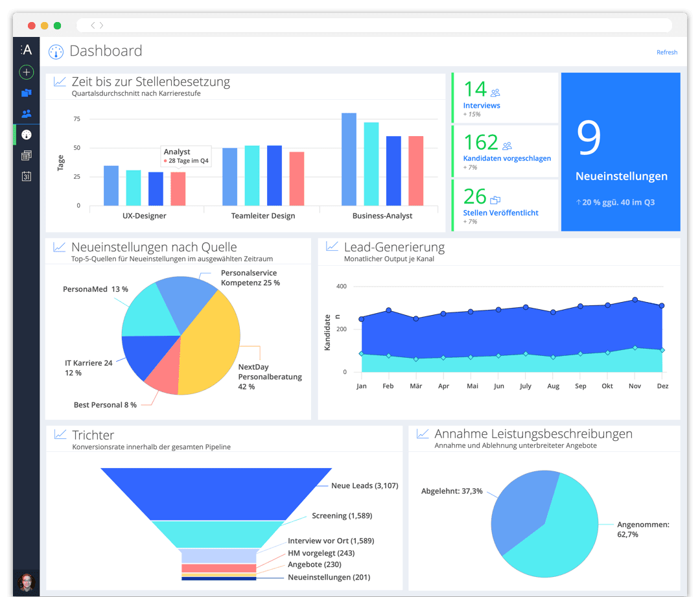
Task: Click the chart icon beside Trichter title
Action: tap(60, 434)
